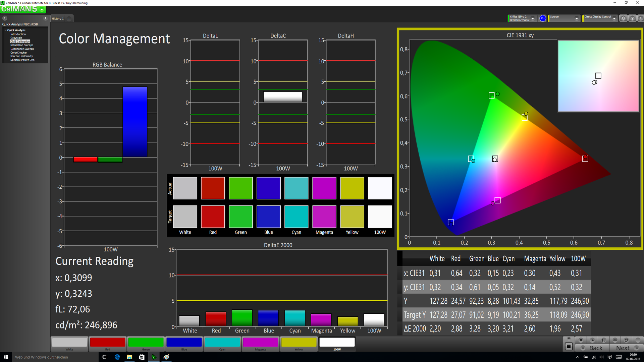This screenshot has width=644, height=362.
Task: Add a new history tab
Action: point(69,19)
